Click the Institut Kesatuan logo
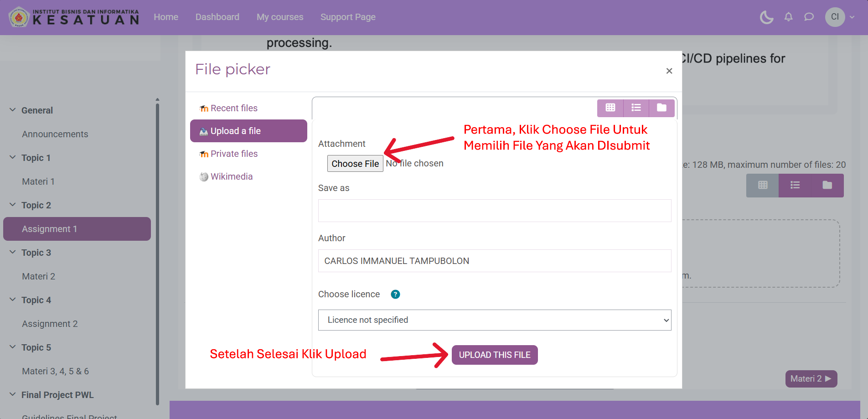Screen dimensions: 868x419 [74, 17]
